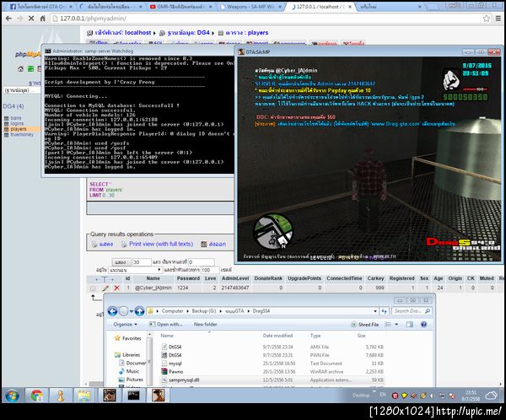Expand Libraries in Explorer navigation pane
Viewport: 506px width, 420px height.
(x=127, y=354)
